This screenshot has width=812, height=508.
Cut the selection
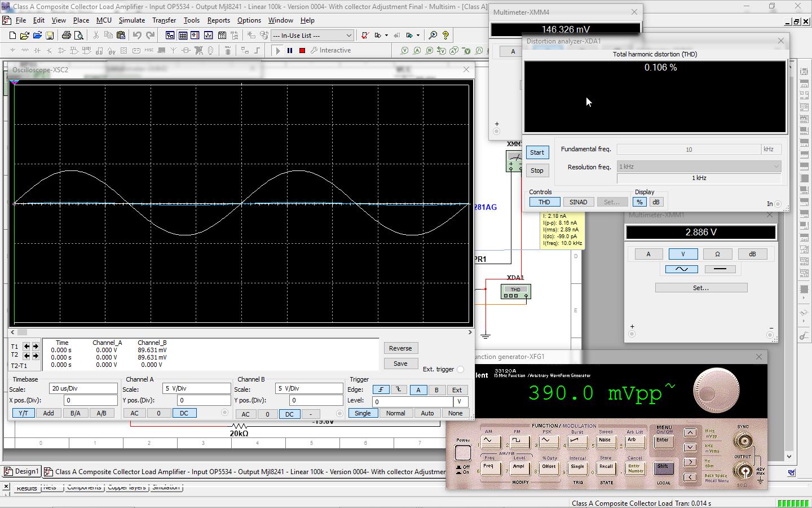click(96, 35)
